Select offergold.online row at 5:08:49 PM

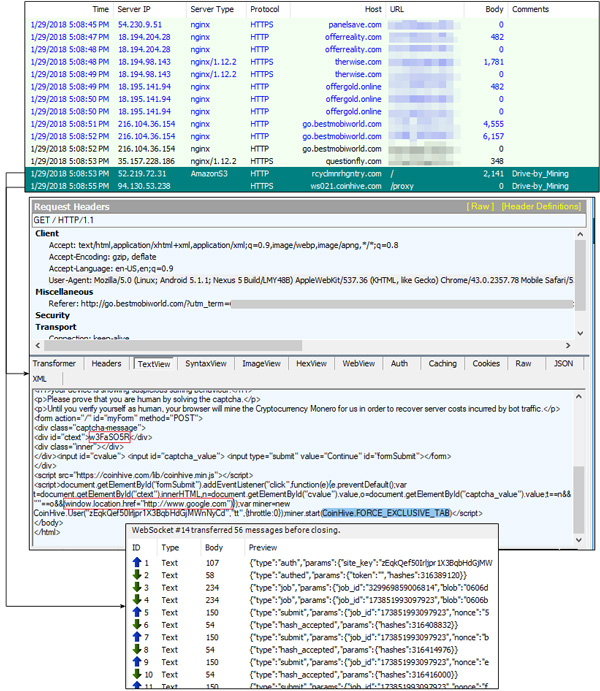312,87
